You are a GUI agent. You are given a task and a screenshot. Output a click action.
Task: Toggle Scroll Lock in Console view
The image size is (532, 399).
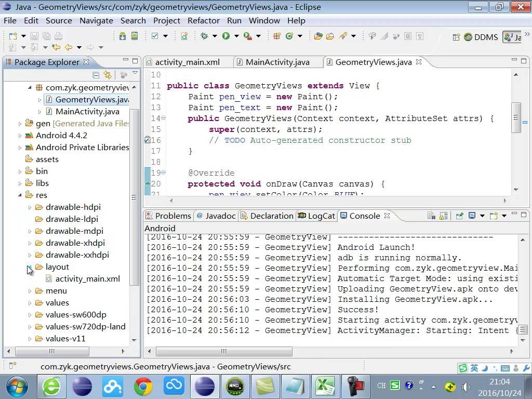443,216
